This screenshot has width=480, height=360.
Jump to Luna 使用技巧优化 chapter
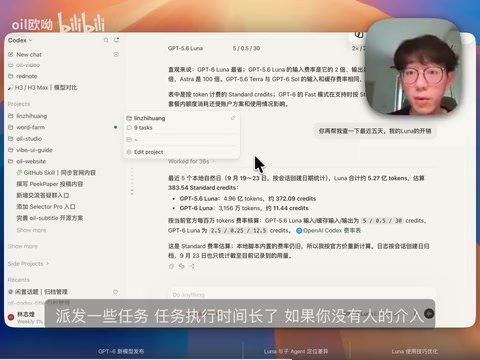coord(415,351)
